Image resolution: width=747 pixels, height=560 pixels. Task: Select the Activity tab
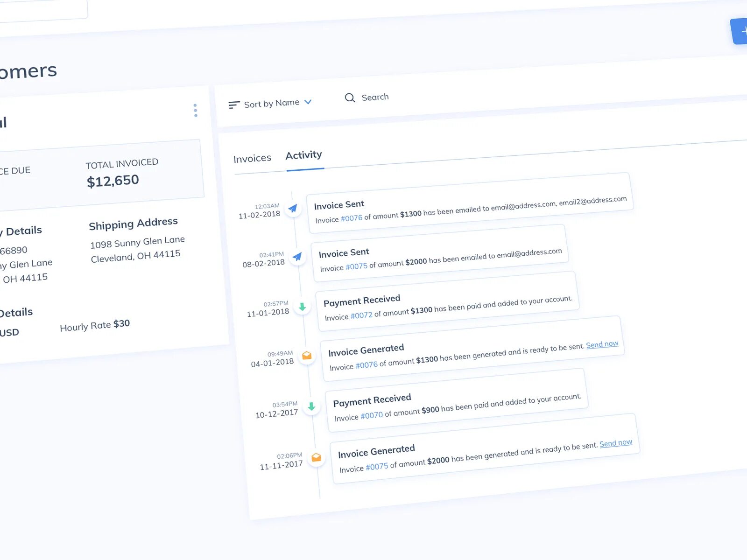tap(304, 155)
